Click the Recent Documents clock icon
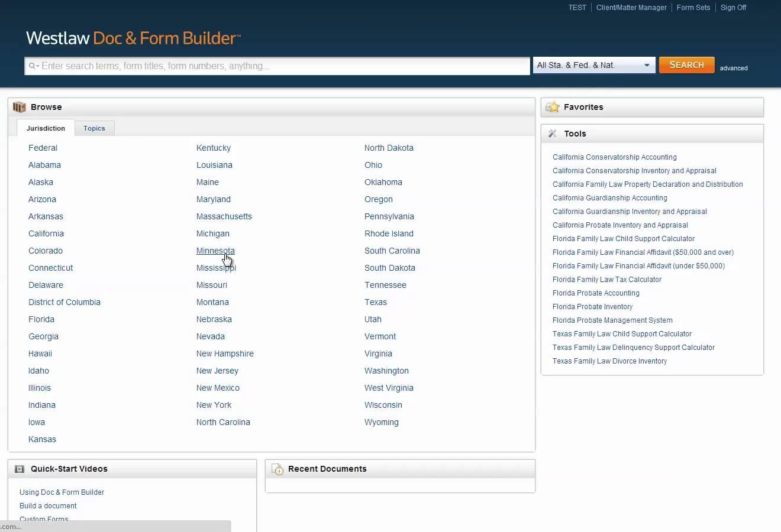 [277, 469]
